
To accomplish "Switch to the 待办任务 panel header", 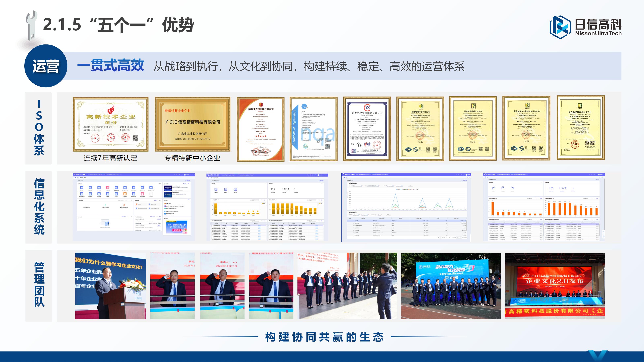I will [80, 217].
